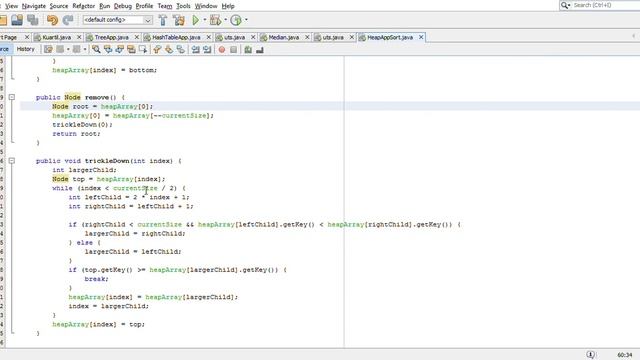This screenshot has height=360, width=640.
Task: Click the 'return root;' code line
Action: [76, 133]
